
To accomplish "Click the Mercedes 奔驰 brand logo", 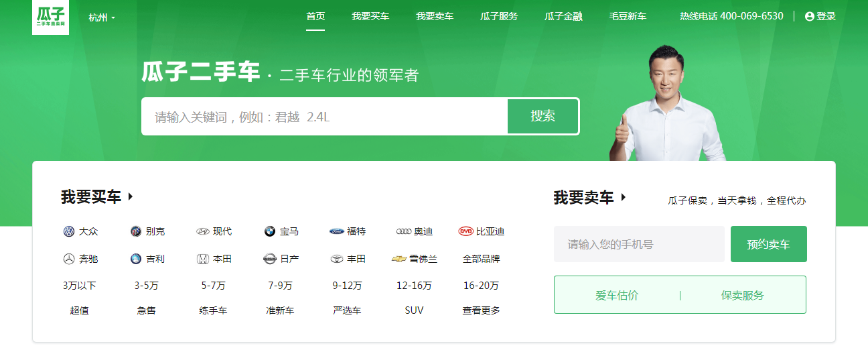I will click(x=68, y=259).
